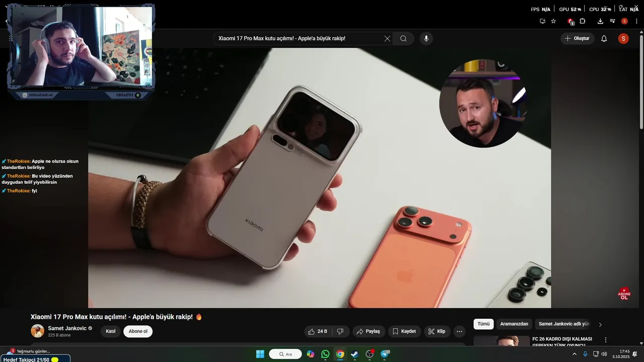The height and width of the screenshot is (362, 644).
Task: Bookmark this page with star icon
Action: (553, 21)
